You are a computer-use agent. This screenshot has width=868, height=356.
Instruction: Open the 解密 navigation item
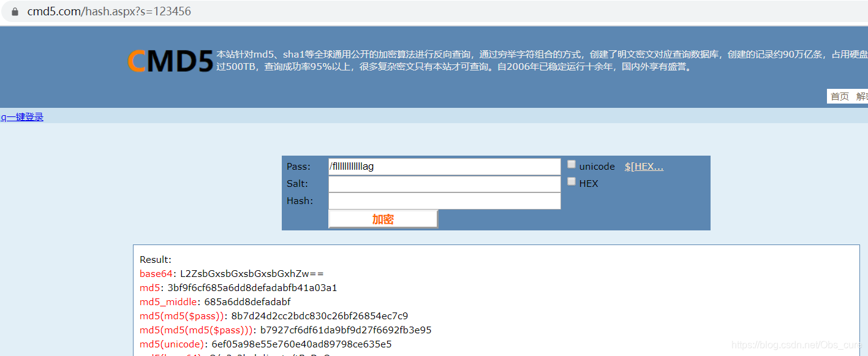click(x=861, y=96)
